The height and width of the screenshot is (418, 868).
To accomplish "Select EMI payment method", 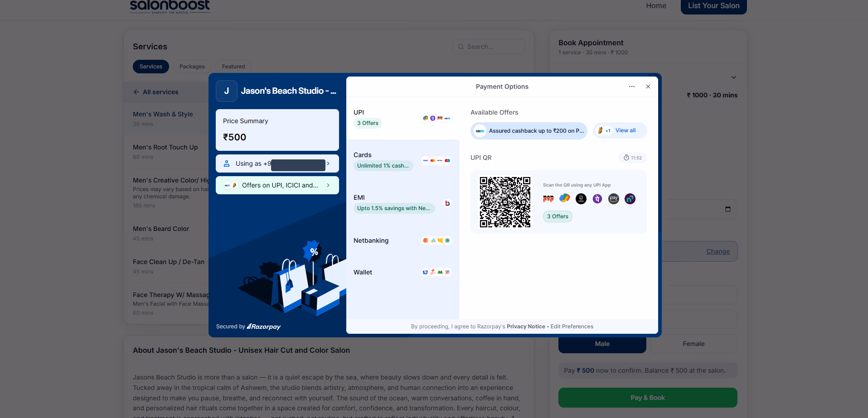I will (403, 203).
